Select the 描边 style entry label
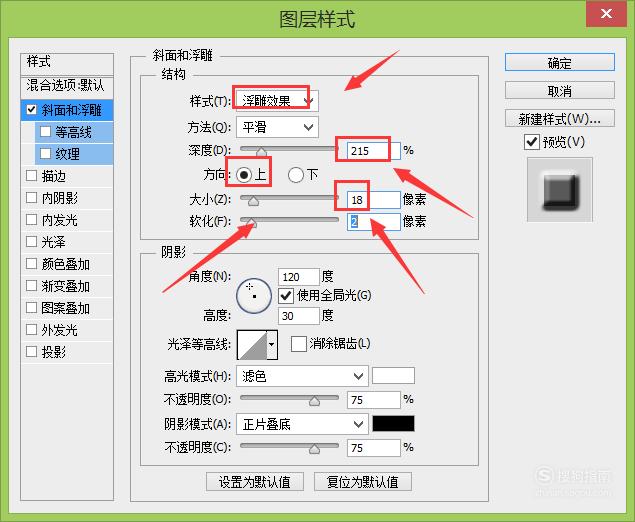The image size is (635, 522). coord(53,176)
